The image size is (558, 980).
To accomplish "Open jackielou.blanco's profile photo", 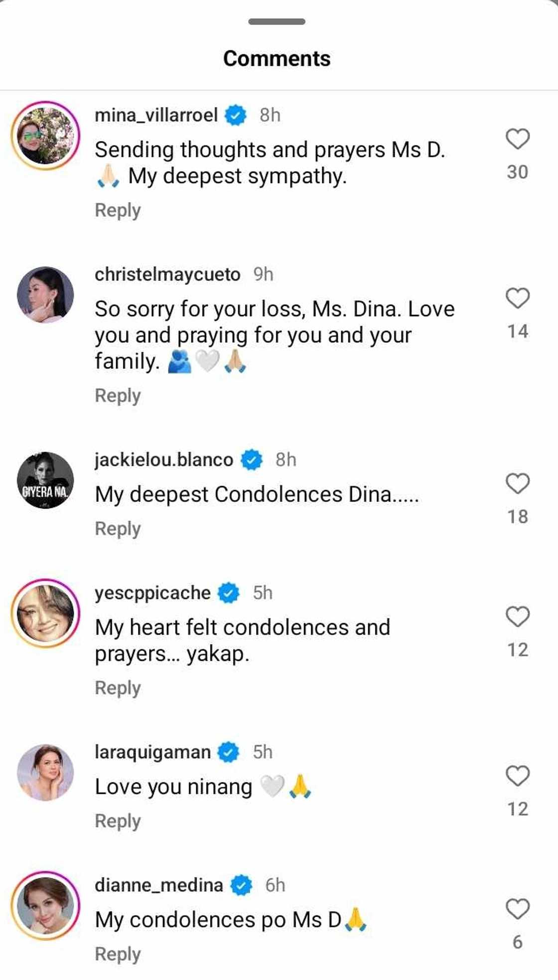I will pyautogui.click(x=45, y=480).
